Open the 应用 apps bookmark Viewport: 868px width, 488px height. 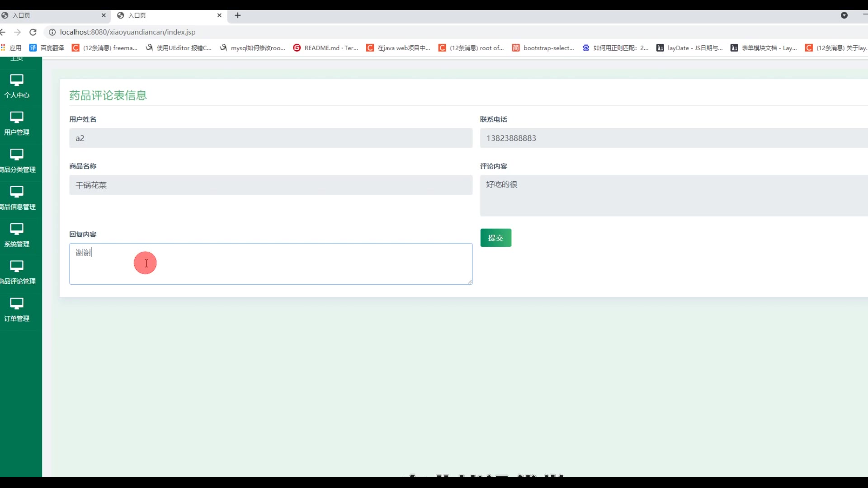pos(11,48)
